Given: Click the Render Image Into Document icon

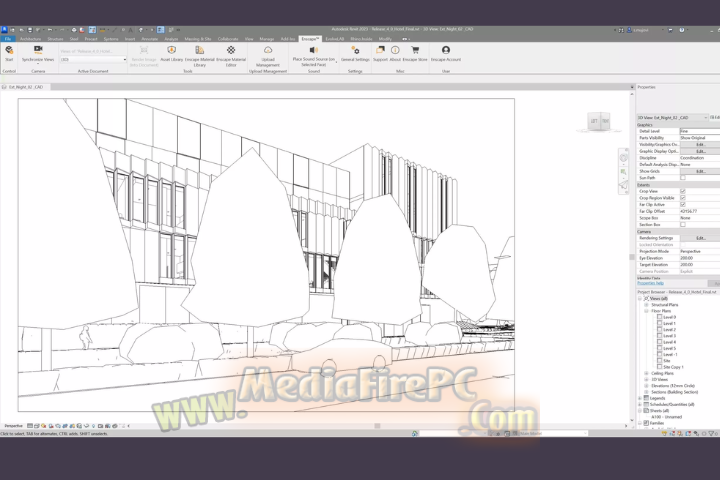Looking at the screenshot, I should coord(144,50).
